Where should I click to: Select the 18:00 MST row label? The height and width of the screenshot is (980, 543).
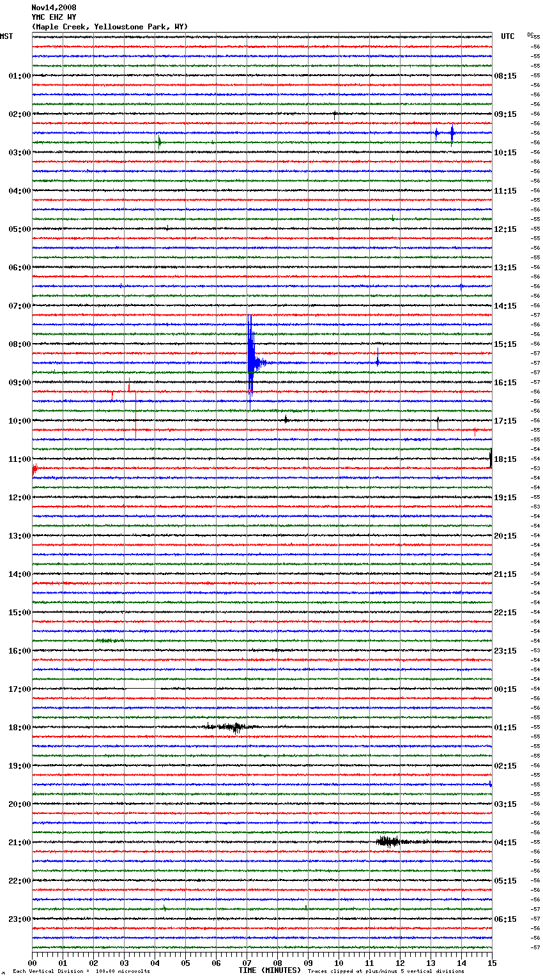[x=20, y=728]
